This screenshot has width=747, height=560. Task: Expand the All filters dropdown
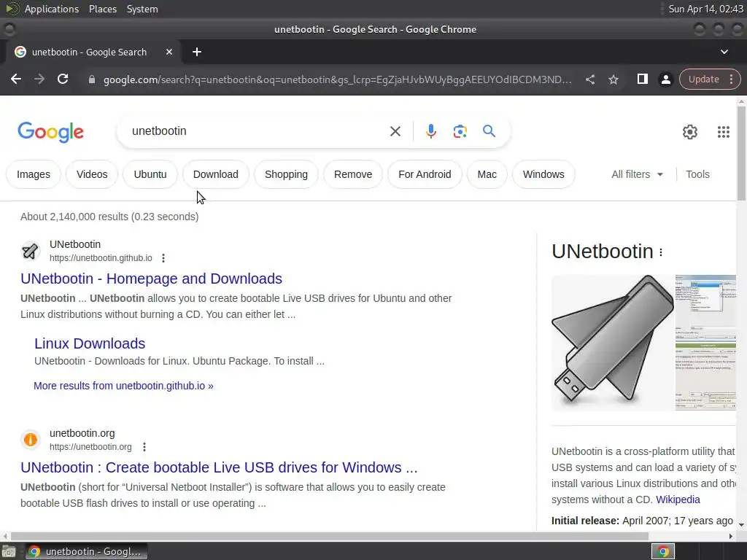tap(637, 174)
